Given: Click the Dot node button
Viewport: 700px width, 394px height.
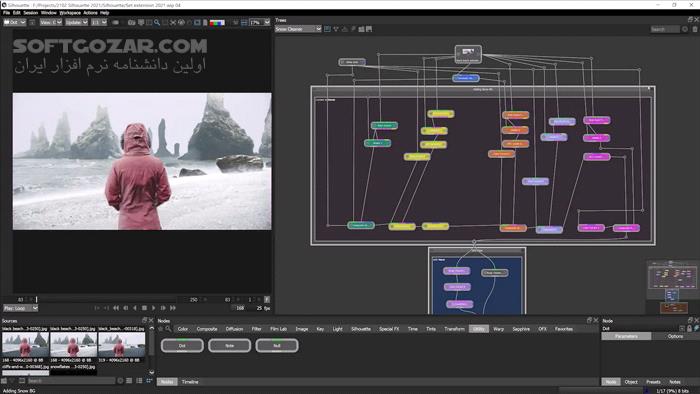Looking at the screenshot, I should tap(182, 345).
